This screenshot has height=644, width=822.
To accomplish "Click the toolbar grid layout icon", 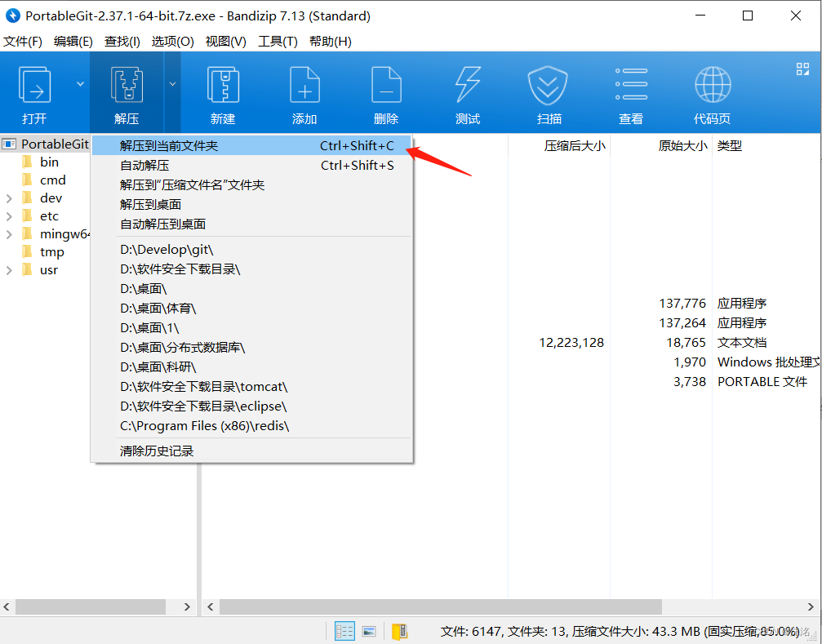I will pyautogui.click(x=802, y=69).
